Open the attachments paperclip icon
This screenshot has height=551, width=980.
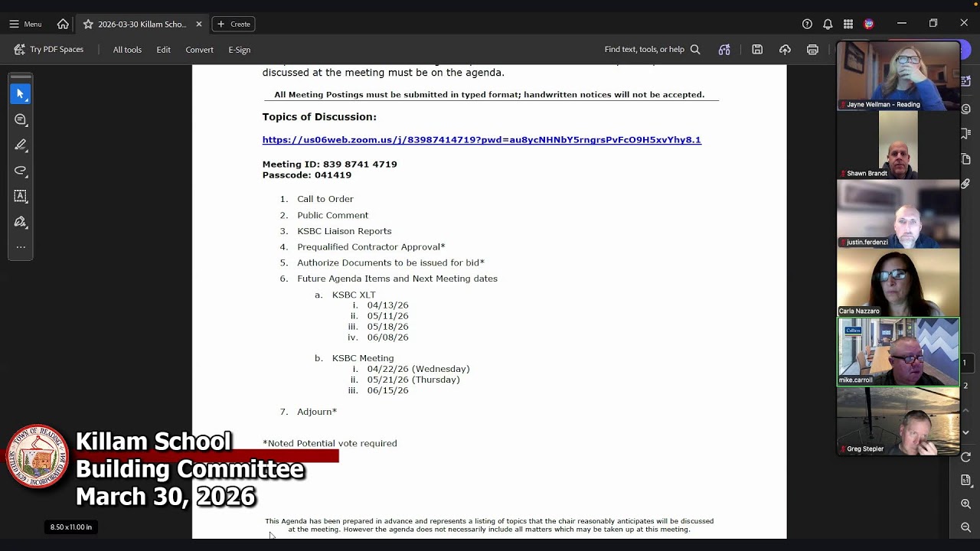[965, 184]
